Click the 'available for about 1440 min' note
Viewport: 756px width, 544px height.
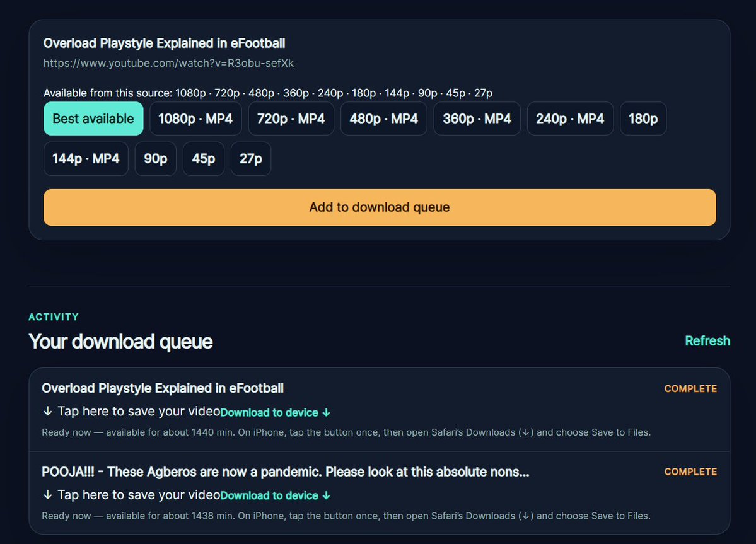[346, 432]
